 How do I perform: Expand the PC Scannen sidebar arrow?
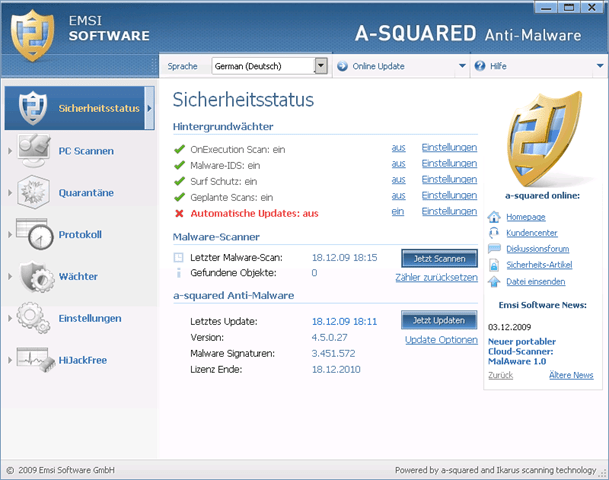click(10, 151)
